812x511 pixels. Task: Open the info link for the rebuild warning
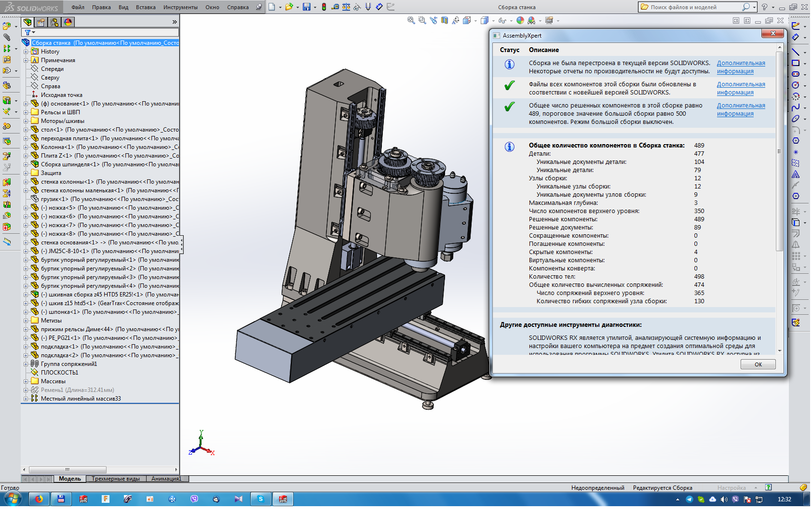pos(741,67)
